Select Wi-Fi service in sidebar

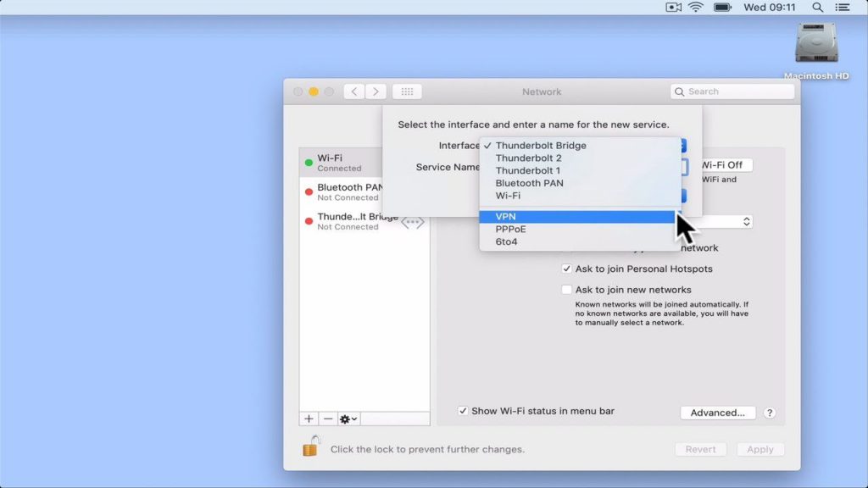pos(342,163)
